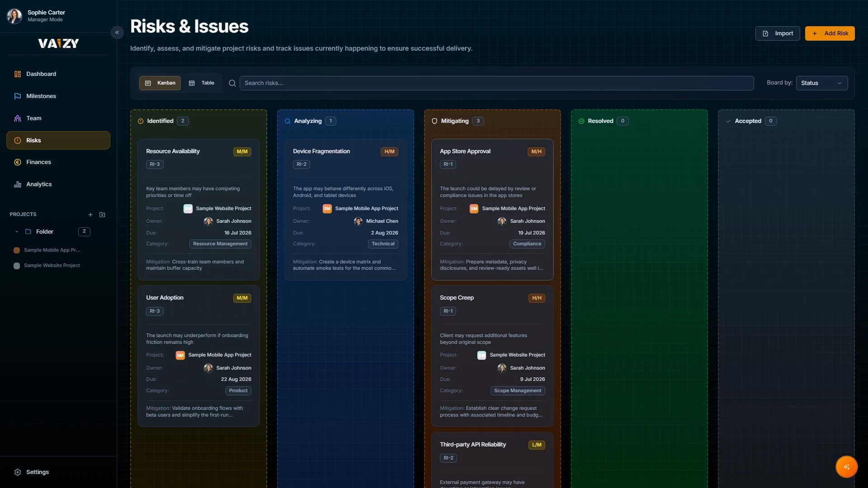Click the Technical category tag

coord(383,244)
